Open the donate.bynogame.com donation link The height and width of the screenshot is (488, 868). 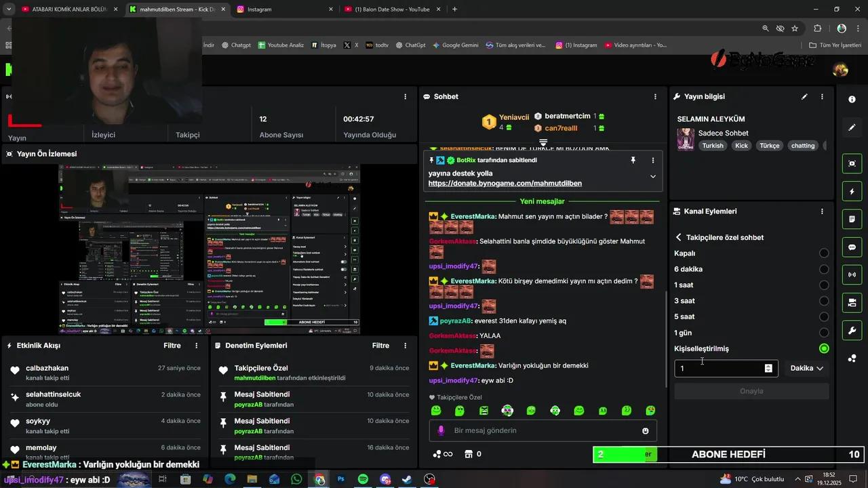click(x=505, y=183)
